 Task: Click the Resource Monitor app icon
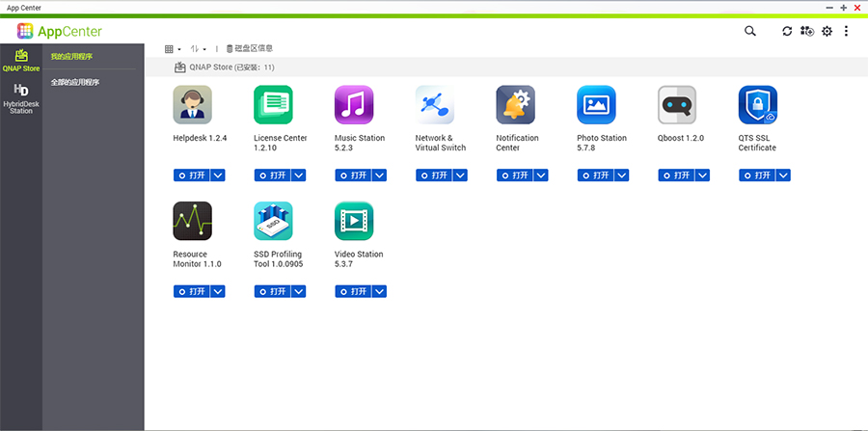pyautogui.click(x=192, y=221)
